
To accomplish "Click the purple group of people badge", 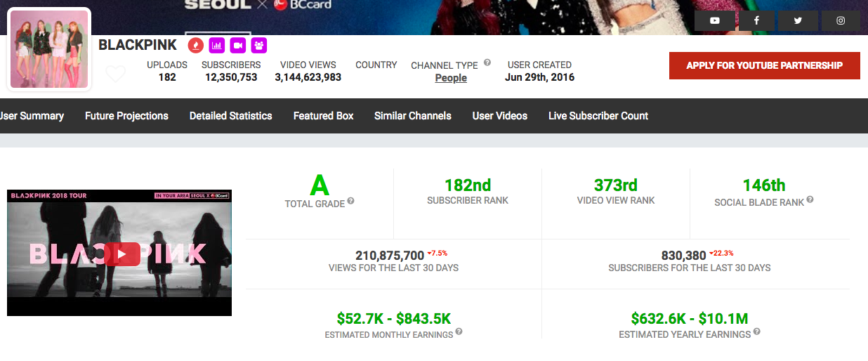I will click(x=259, y=46).
